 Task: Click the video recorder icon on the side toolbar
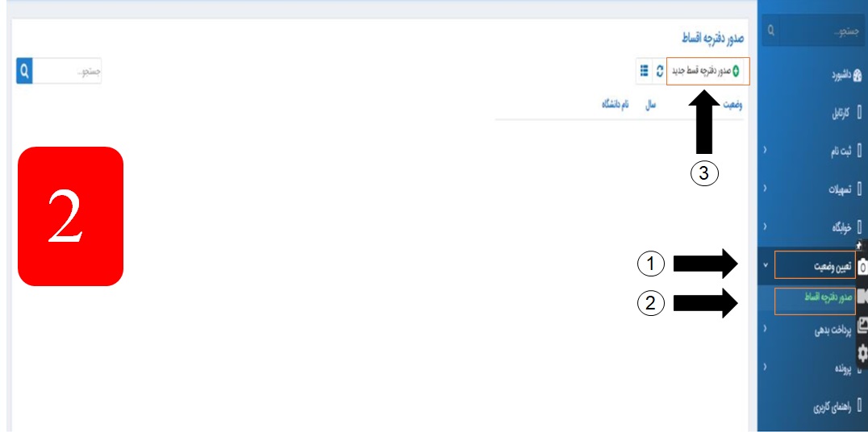[x=862, y=297]
